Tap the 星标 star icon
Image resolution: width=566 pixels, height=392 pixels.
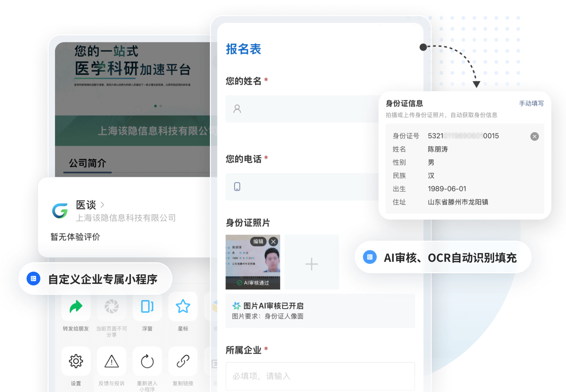(183, 307)
